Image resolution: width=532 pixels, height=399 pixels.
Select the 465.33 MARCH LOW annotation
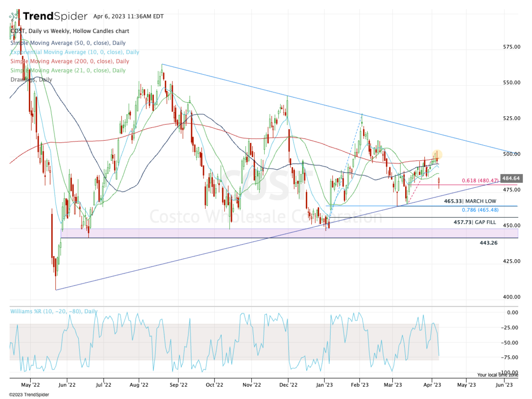tap(471, 201)
